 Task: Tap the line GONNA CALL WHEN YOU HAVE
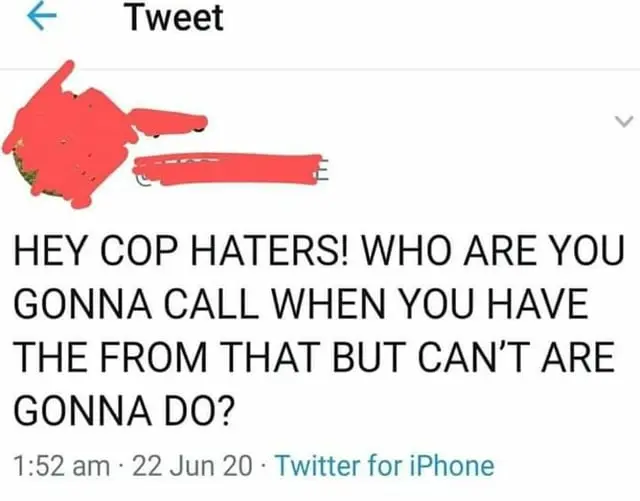302,304
